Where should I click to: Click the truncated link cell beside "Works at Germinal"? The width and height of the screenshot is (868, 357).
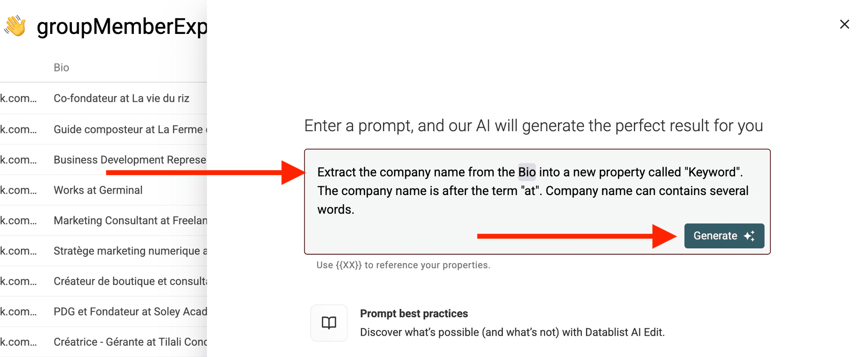(18, 190)
